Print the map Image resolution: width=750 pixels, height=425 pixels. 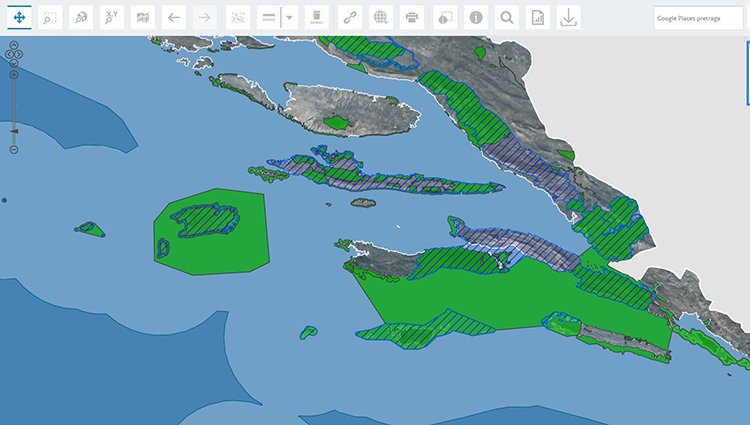(x=411, y=18)
